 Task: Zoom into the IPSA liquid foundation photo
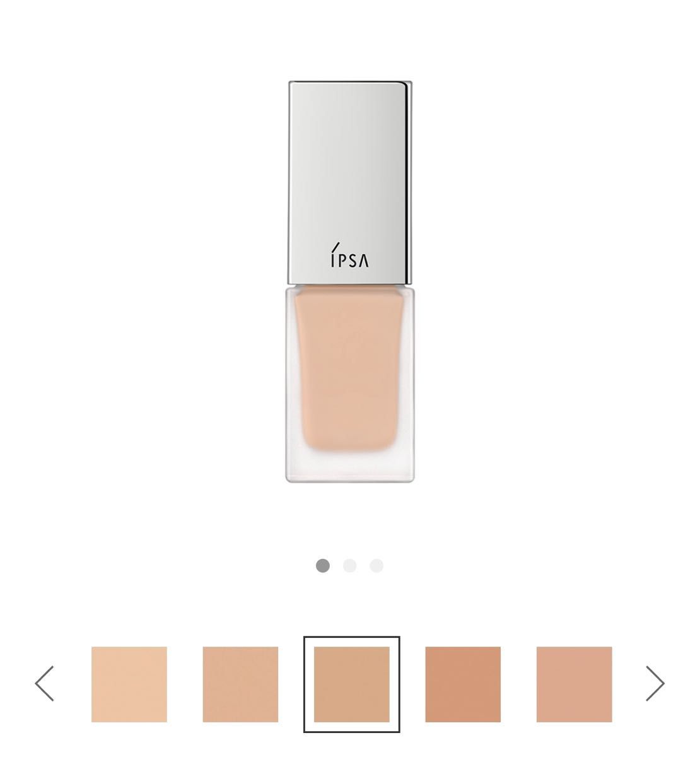[350, 281]
